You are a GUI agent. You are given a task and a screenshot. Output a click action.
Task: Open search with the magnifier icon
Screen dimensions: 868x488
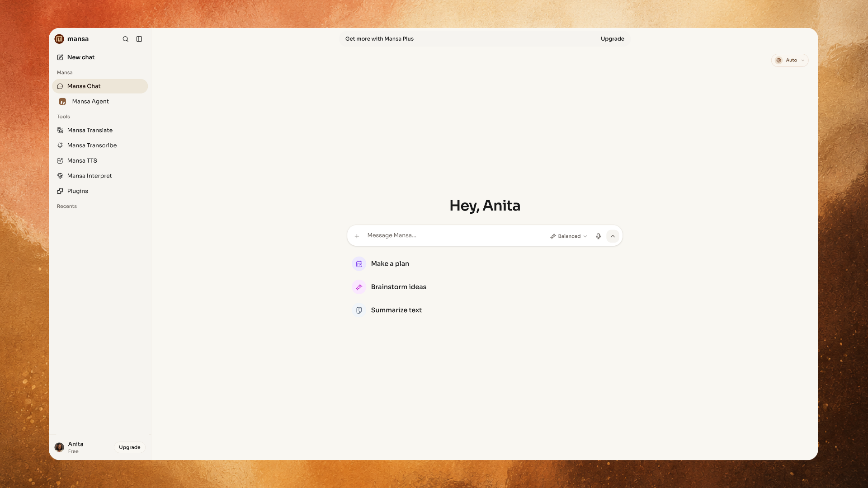126,39
